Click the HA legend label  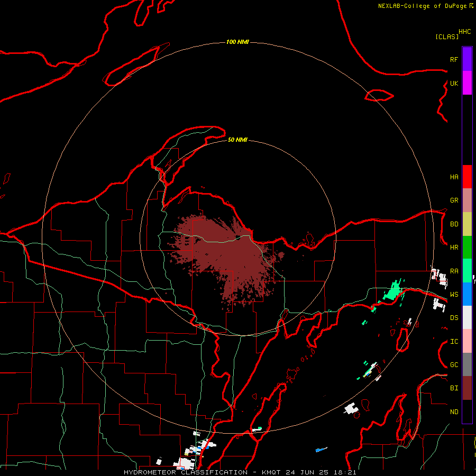pyautogui.click(x=454, y=177)
